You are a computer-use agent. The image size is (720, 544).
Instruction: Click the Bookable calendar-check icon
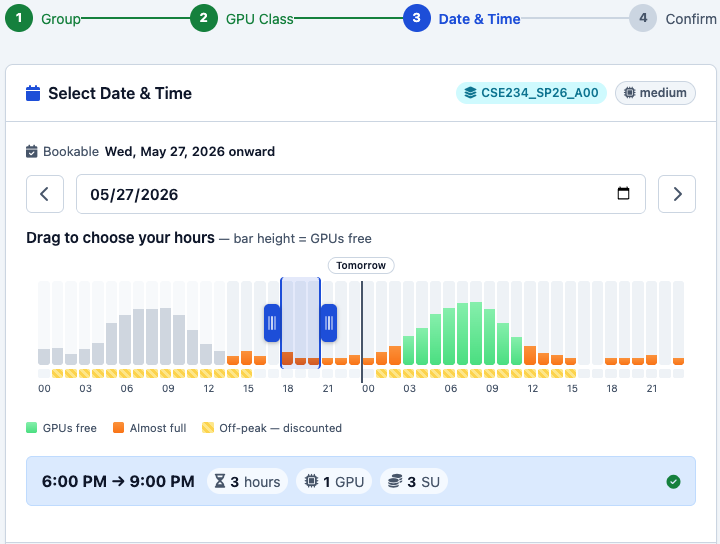(x=31, y=151)
